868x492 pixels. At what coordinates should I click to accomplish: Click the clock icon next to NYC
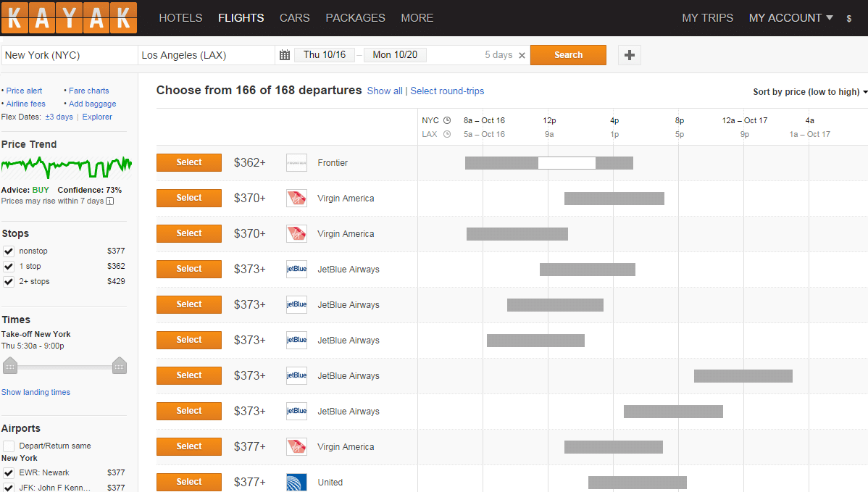[447, 120]
